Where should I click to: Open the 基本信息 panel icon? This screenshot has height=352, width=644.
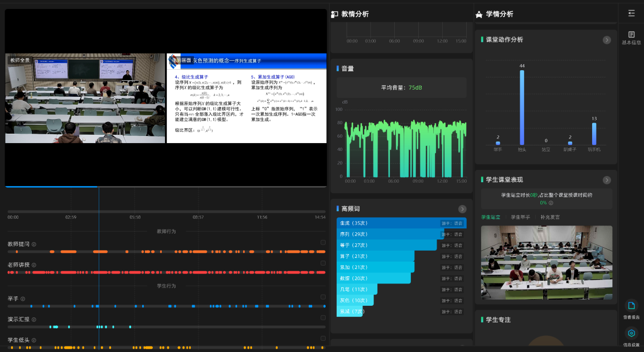[631, 35]
